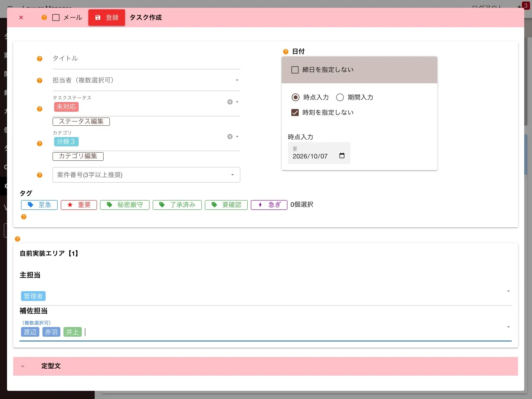Click the help icon beside カテゴリ
The width and height of the screenshot is (532, 399).
[39, 144]
